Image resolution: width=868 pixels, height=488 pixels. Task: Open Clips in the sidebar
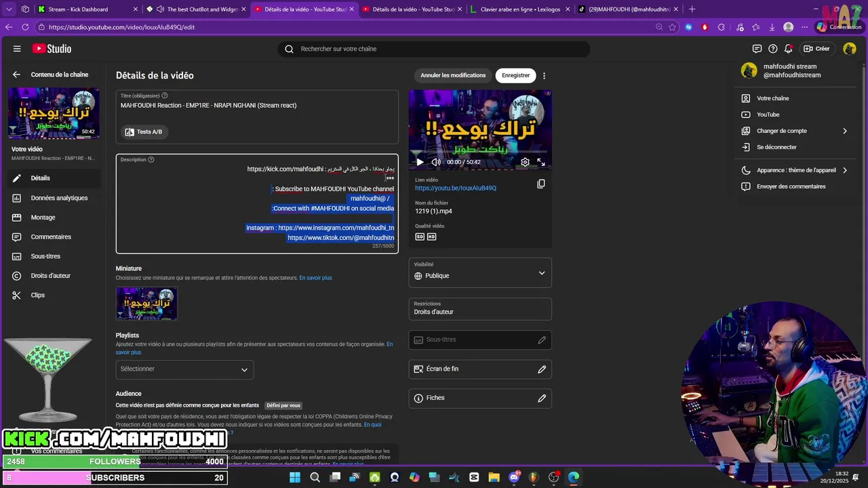[x=55, y=295]
